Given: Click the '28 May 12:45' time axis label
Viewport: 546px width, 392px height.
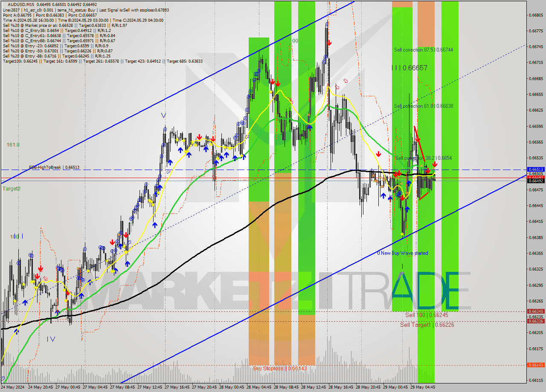Looking at the screenshot, I should [x=314, y=388].
